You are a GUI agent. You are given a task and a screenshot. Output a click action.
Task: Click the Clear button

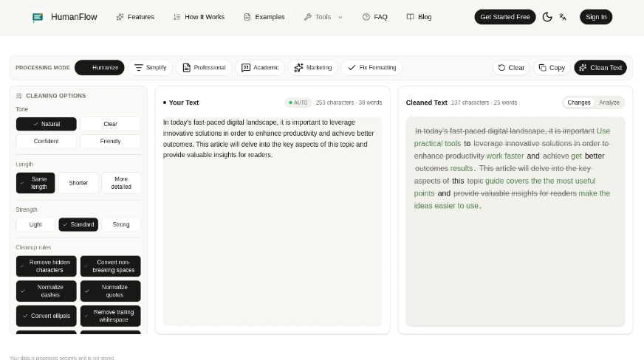click(x=511, y=68)
